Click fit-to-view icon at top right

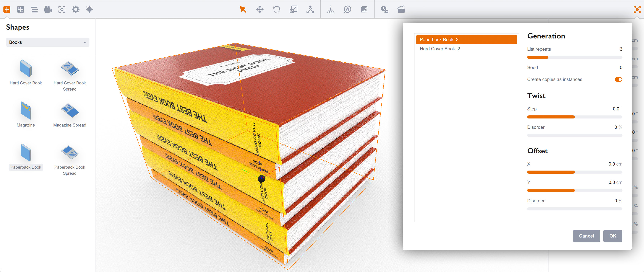tap(637, 10)
